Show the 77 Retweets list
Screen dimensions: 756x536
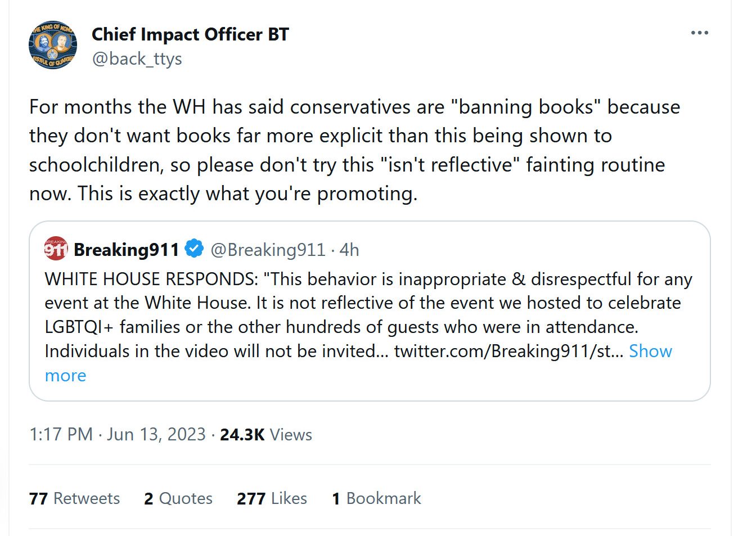pyautogui.click(x=74, y=498)
